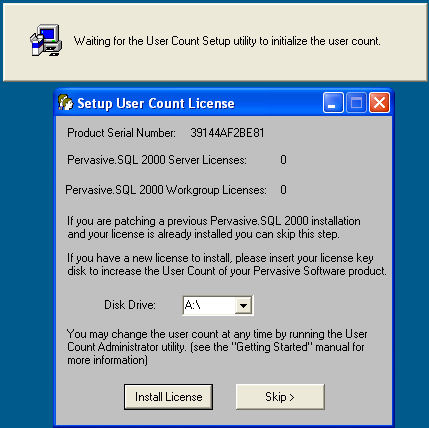Click the patching previous installation paragraph

coord(214,228)
